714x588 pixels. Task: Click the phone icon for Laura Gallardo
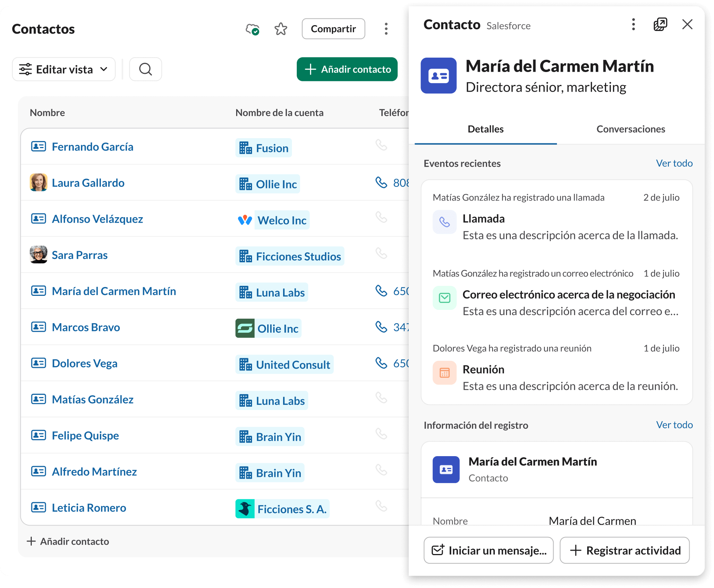pos(381,182)
